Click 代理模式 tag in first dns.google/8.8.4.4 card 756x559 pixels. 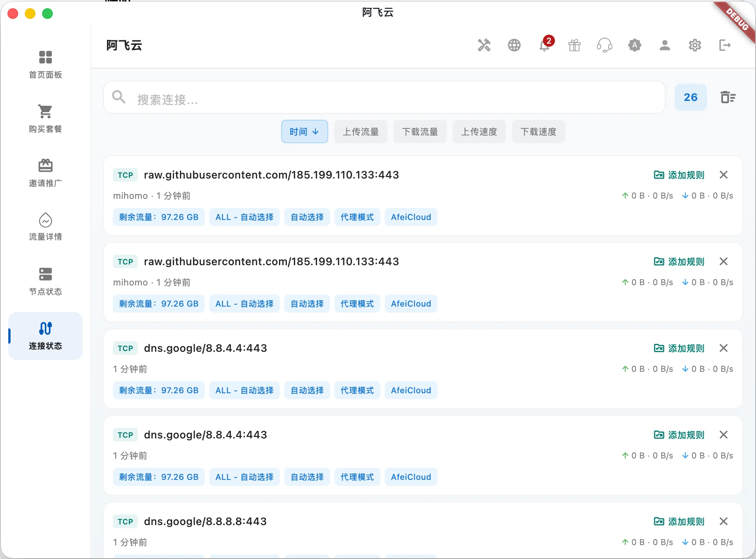tap(357, 390)
